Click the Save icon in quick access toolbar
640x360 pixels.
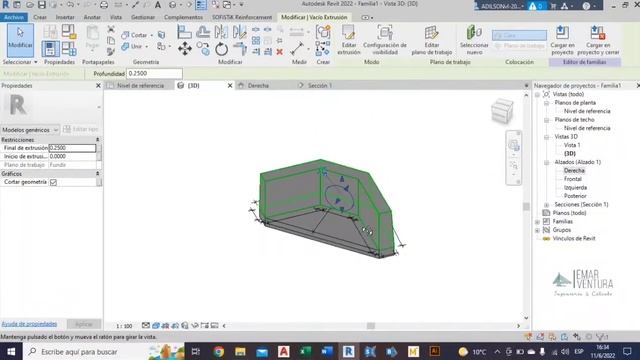click(x=42, y=5)
